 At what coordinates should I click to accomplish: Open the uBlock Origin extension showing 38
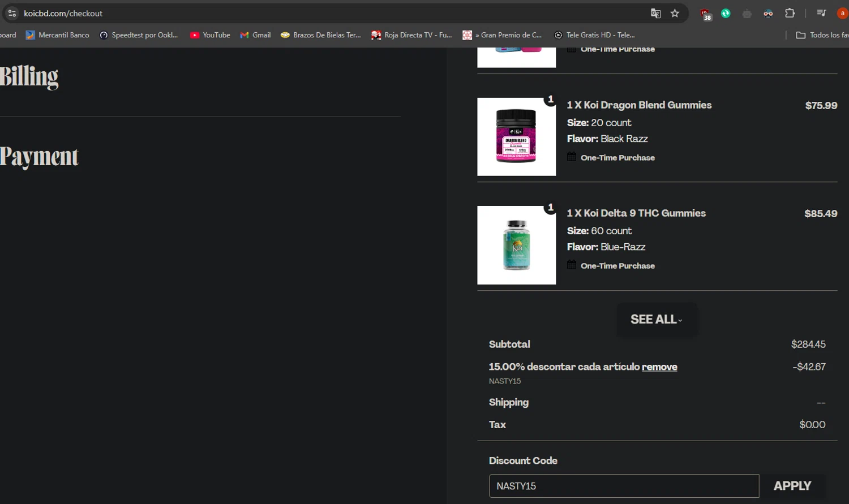coord(705,14)
